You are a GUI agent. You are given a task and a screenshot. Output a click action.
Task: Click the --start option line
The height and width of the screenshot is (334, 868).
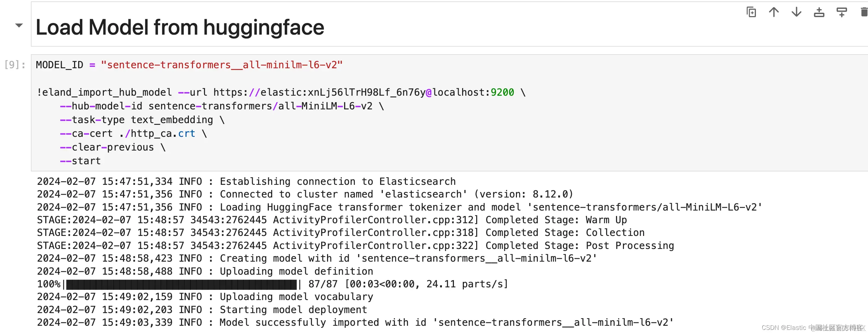[80, 161]
